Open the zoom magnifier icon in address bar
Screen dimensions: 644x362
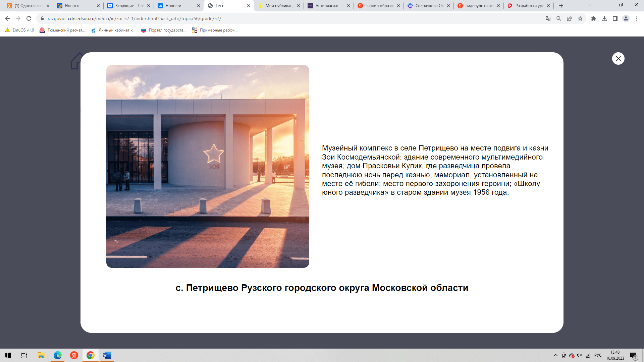(559, 18)
